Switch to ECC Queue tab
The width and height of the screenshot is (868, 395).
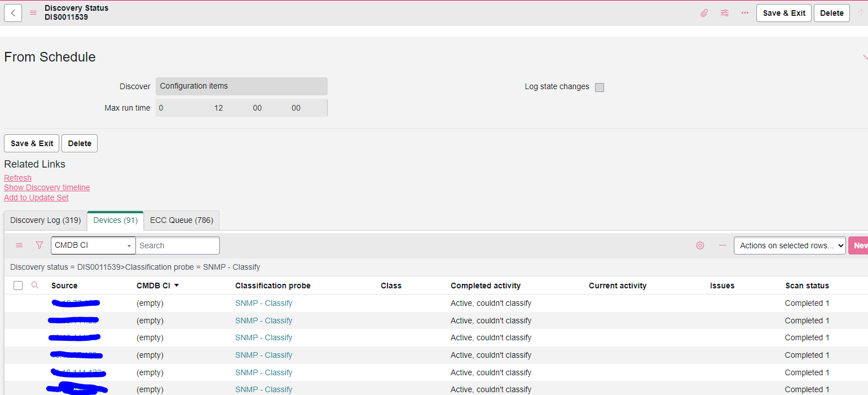[x=182, y=221]
